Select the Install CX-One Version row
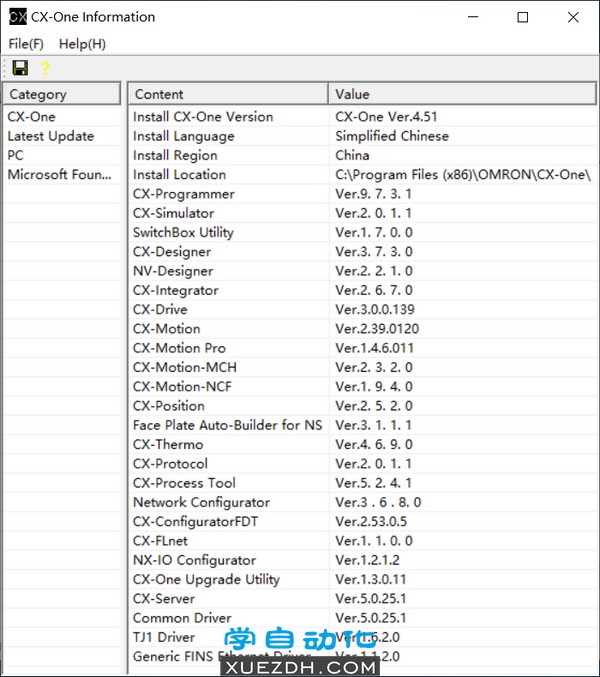This screenshot has height=677, width=600. pyautogui.click(x=363, y=117)
